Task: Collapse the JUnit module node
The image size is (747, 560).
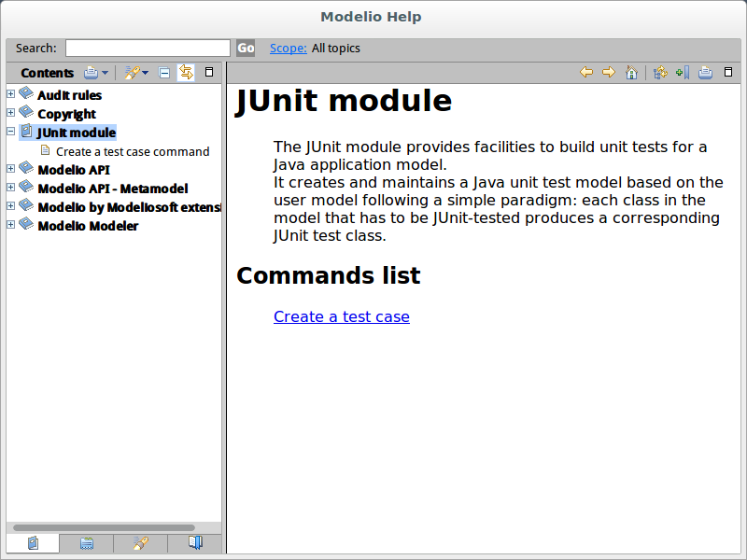Action: coord(10,131)
